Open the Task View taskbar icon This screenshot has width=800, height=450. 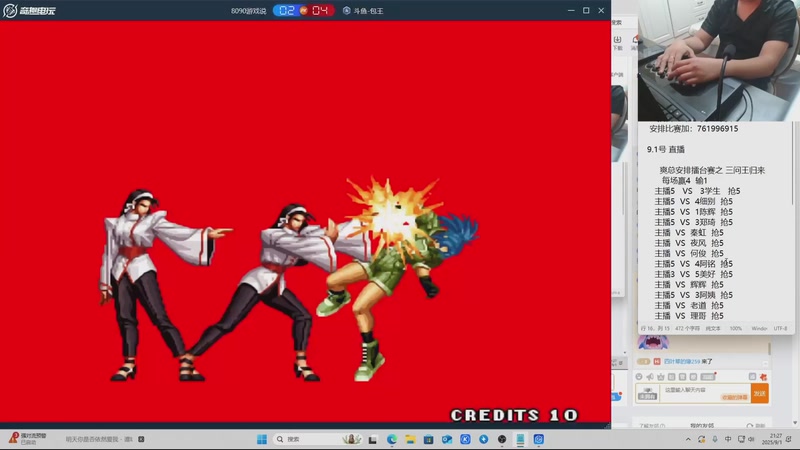pos(373,439)
